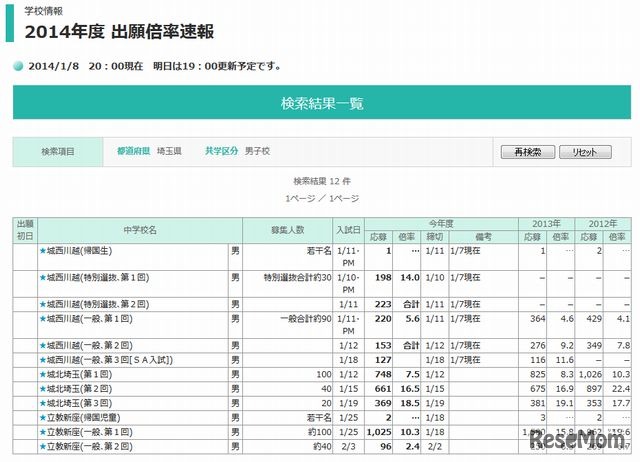Screen dimensions: 640x462
Task: Click the 中学校名 column header
Action: 140,230
